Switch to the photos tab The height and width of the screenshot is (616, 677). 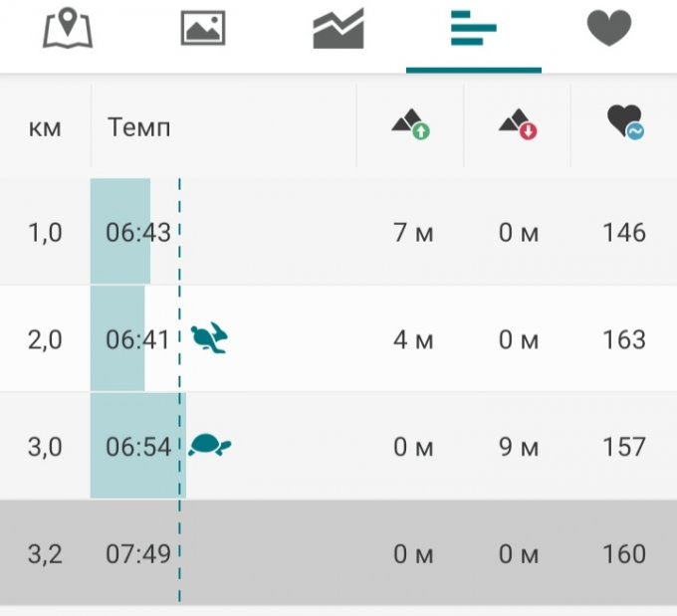[203, 29]
